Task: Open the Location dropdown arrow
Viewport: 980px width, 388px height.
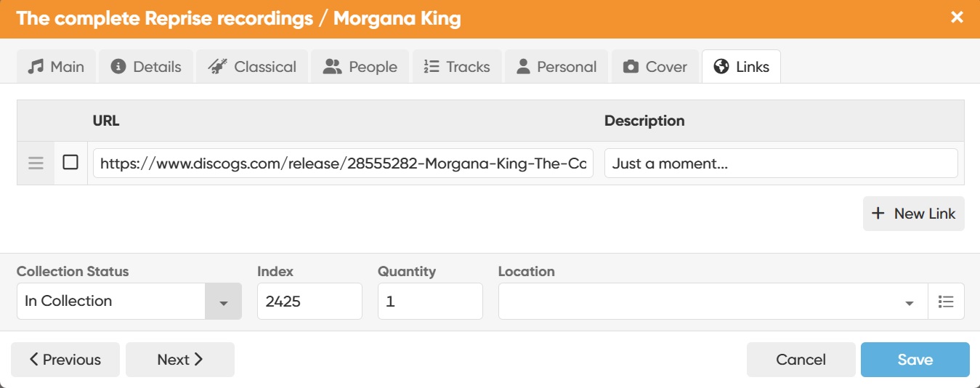Action: [910, 302]
